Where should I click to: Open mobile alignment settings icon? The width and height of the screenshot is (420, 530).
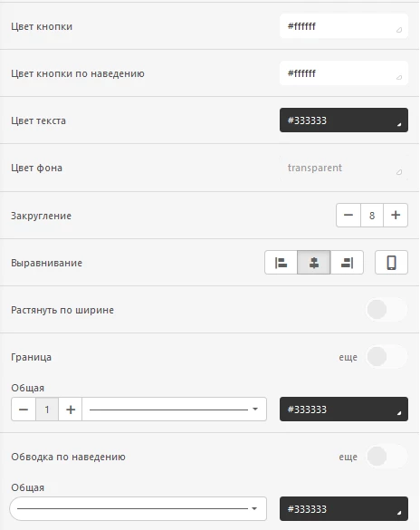pos(391,263)
